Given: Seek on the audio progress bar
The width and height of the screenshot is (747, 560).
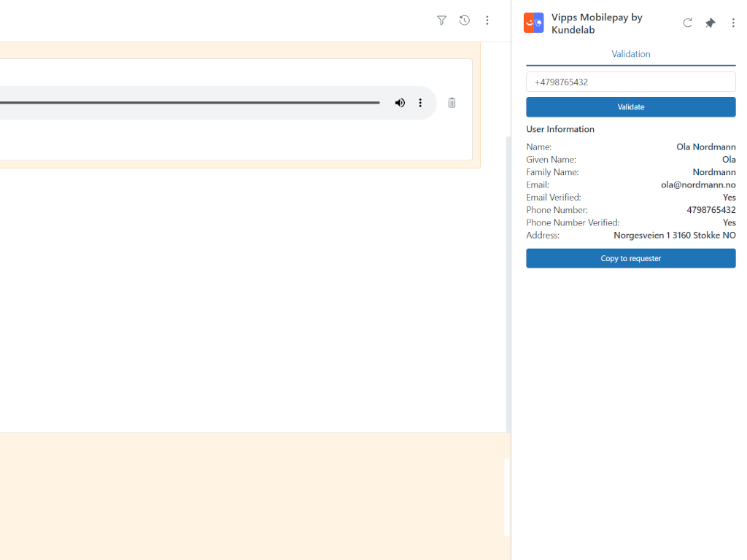Looking at the screenshot, I should [190, 102].
